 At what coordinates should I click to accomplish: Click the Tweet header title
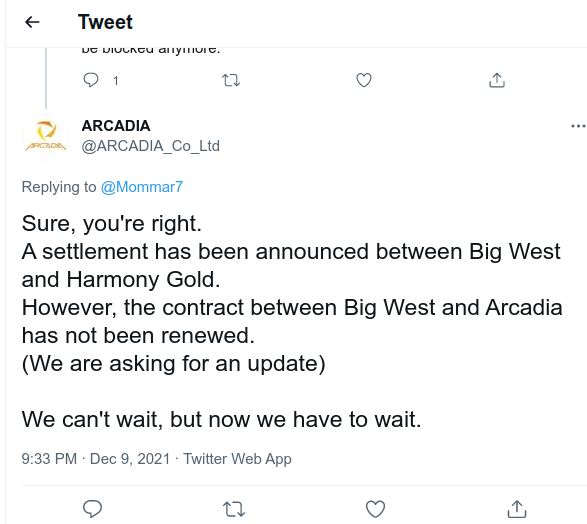click(x=105, y=22)
